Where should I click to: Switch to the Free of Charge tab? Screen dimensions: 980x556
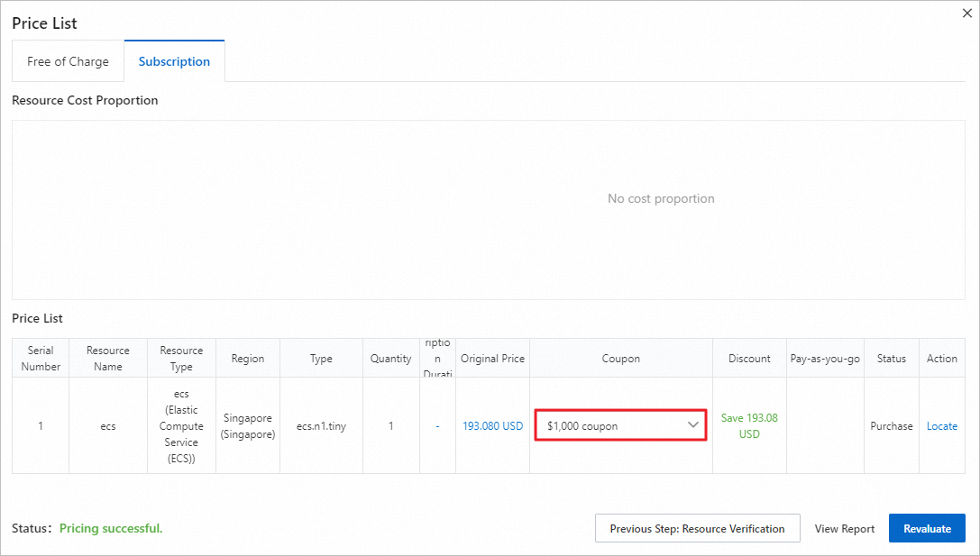point(68,61)
